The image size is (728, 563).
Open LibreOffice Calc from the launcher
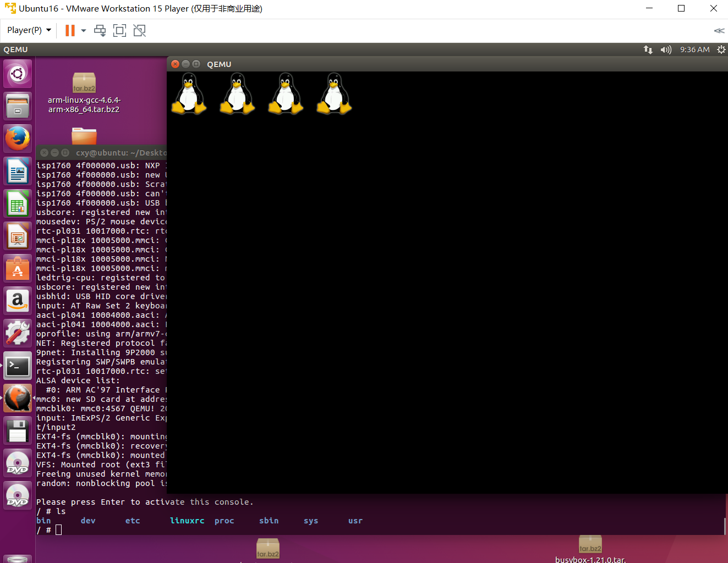coord(18,203)
